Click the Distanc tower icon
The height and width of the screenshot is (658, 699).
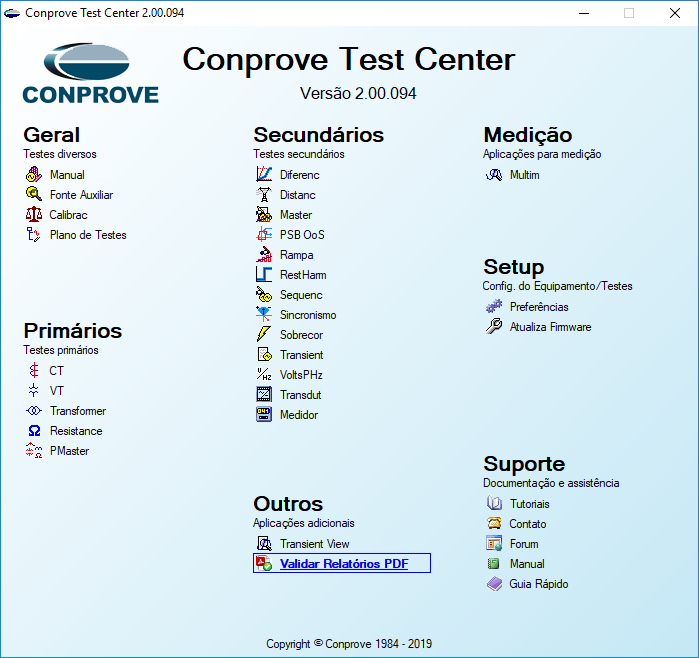click(264, 194)
